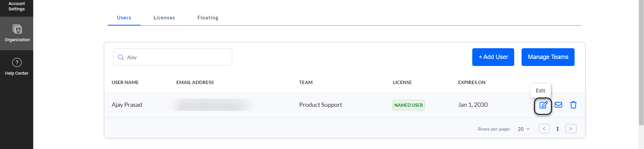644x149 pixels.
Task: Open the rows per page dropdown
Action: 524,129
